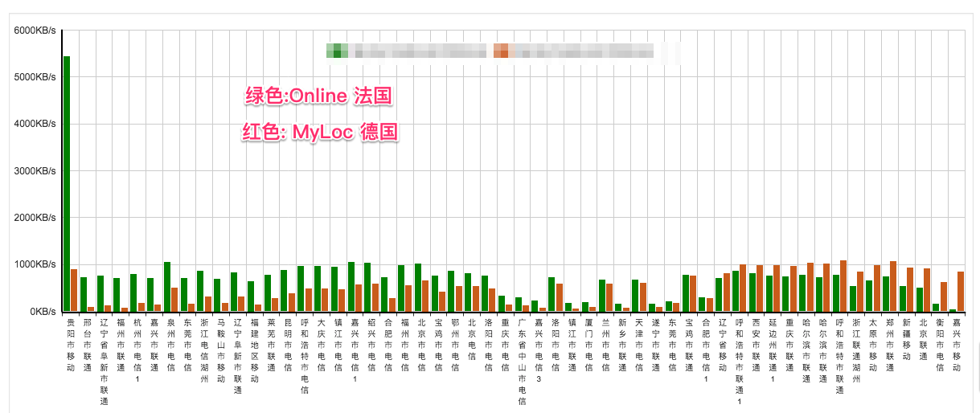The image size is (980, 413).
Task: Click the green legend swatch
Action: [337, 51]
